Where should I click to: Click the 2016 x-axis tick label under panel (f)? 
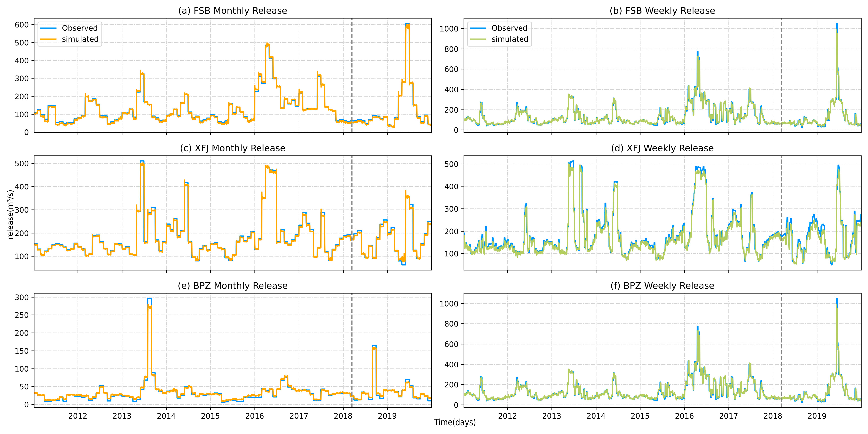tap(684, 416)
